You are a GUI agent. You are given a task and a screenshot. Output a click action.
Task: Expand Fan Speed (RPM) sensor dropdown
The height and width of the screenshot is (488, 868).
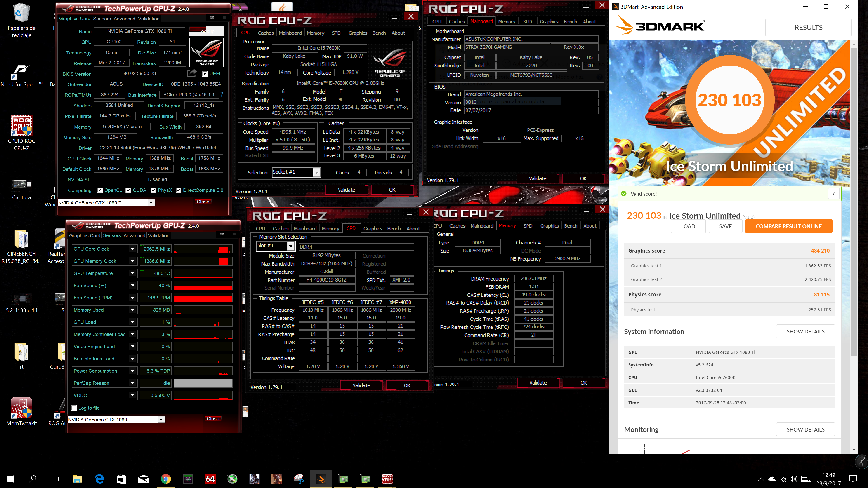tap(133, 298)
